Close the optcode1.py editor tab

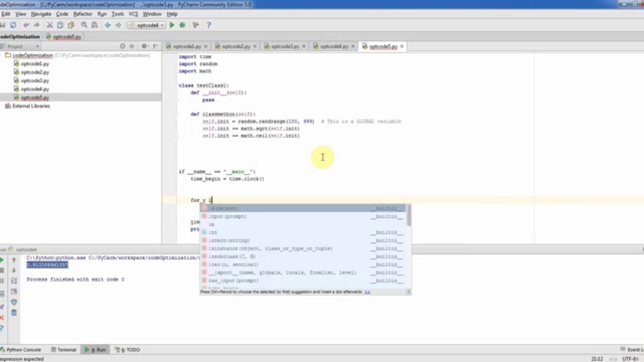206,46
